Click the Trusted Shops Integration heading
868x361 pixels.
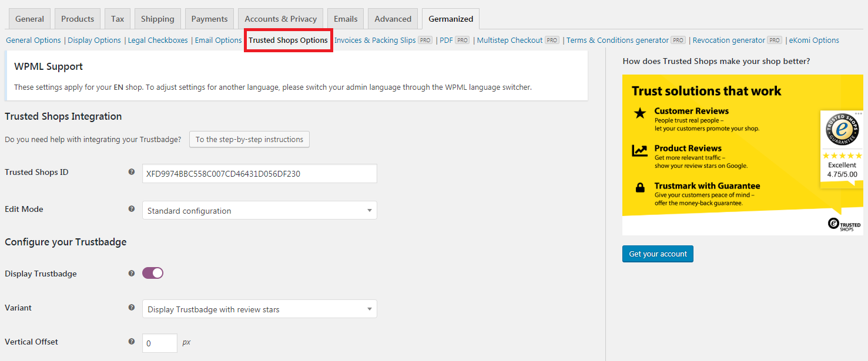point(63,116)
